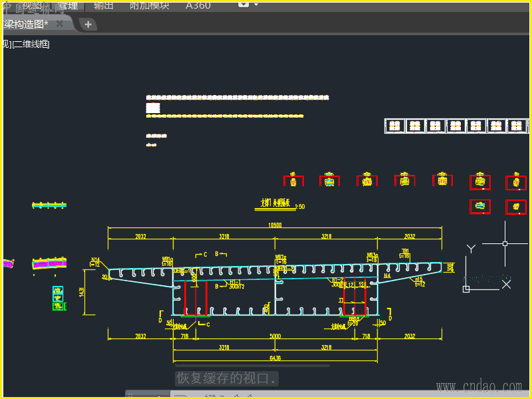Click the 恢复缓存的视口. command message
This screenshot has width=532, height=399.
pos(227,378)
